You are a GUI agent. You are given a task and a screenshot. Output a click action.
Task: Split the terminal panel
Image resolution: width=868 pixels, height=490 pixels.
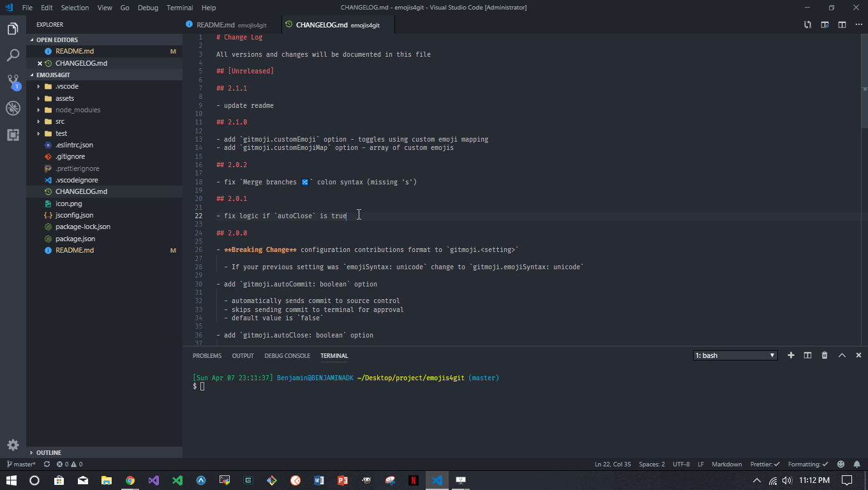pyautogui.click(x=807, y=355)
